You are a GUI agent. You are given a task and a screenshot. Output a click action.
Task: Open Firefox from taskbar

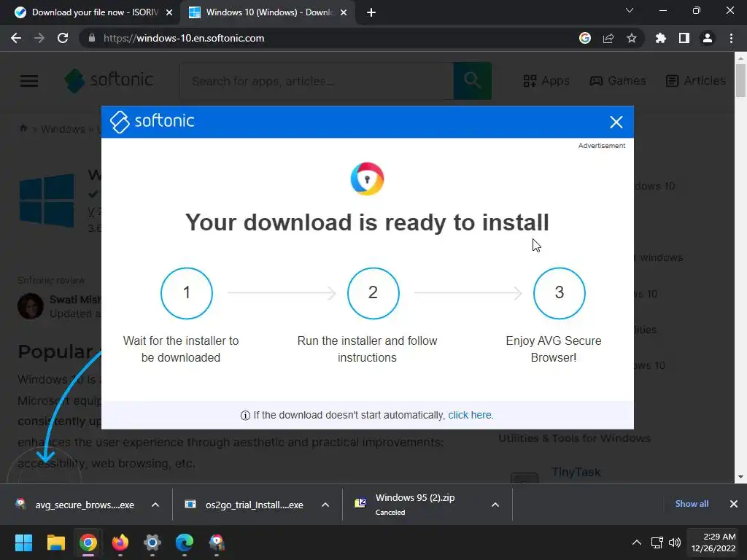click(x=120, y=542)
